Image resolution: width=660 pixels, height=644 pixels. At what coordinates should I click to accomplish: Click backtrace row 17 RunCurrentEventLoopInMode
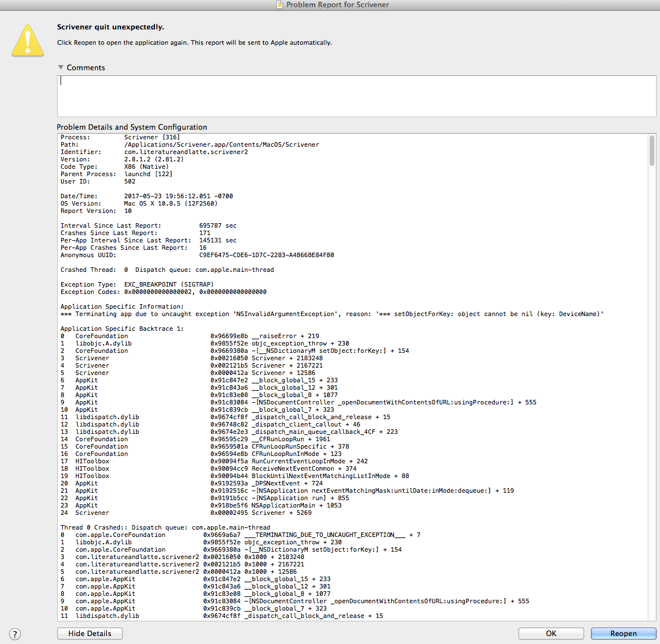point(215,462)
